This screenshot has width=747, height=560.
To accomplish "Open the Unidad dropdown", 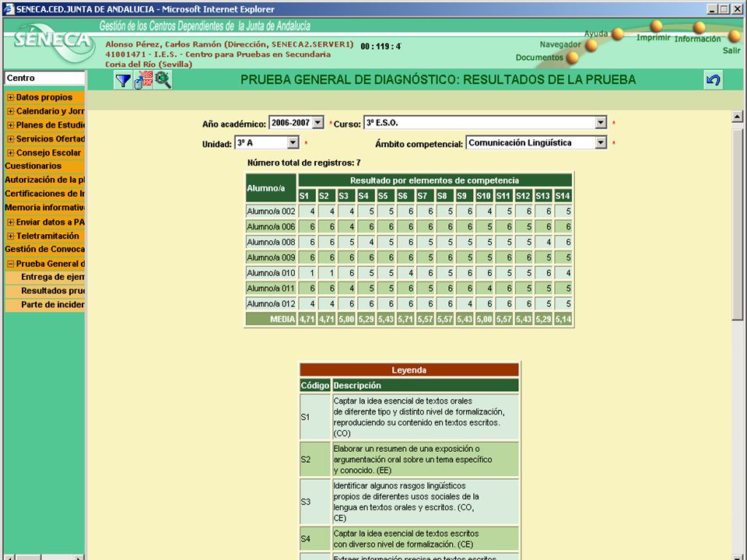I will [x=293, y=142].
